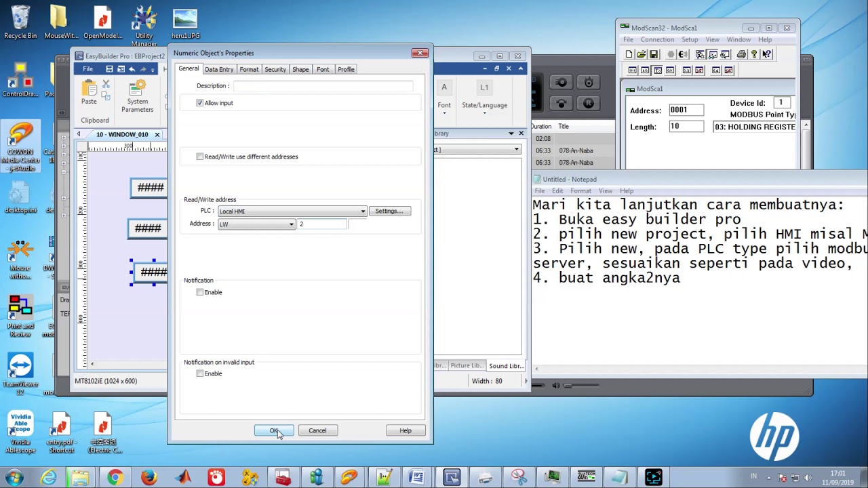868x488 pixels.
Task: Toggle the Allow input checkbox
Action: [199, 103]
